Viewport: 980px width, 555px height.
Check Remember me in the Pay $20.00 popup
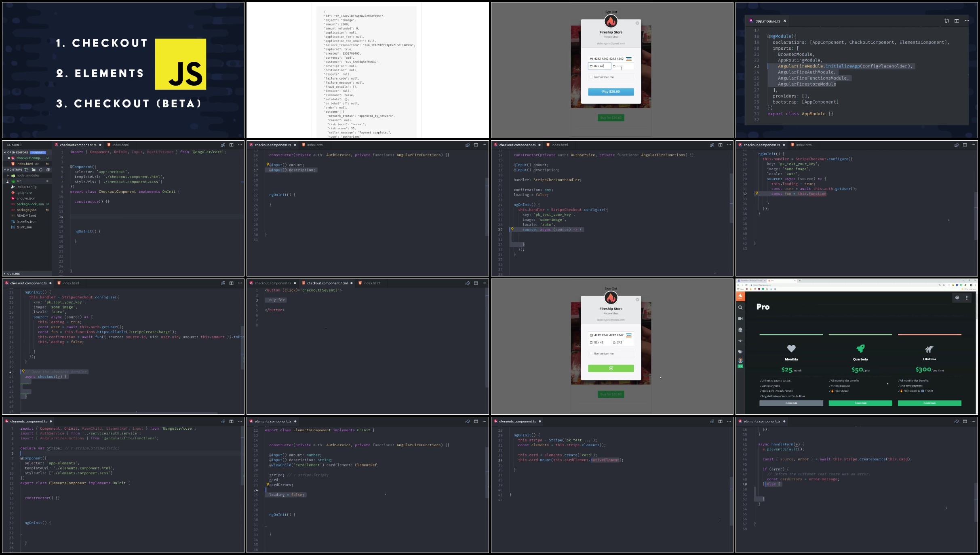(x=591, y=77)
